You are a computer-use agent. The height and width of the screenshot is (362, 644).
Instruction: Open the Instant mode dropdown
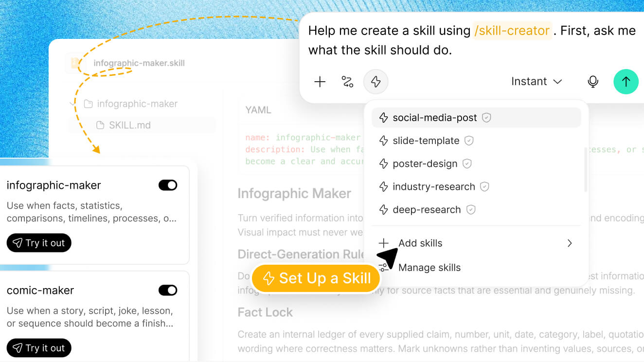point(537,82)
